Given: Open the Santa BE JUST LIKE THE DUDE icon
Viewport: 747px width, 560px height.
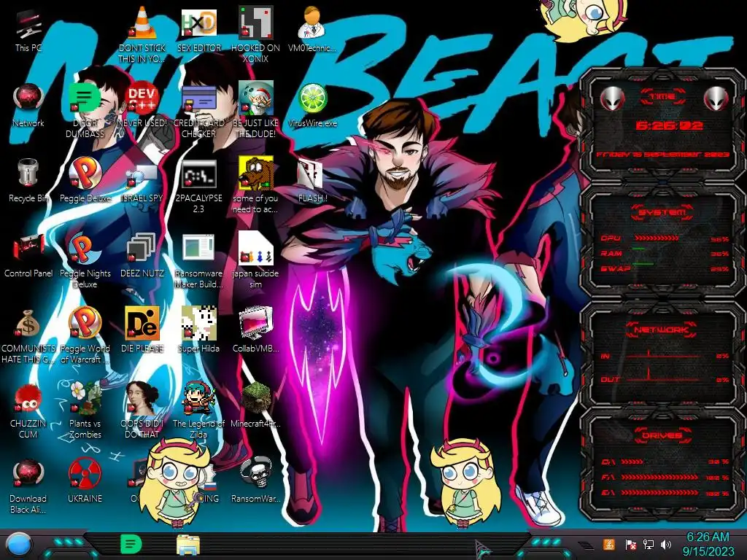Looking at the screenshot, I should (256, 98).
